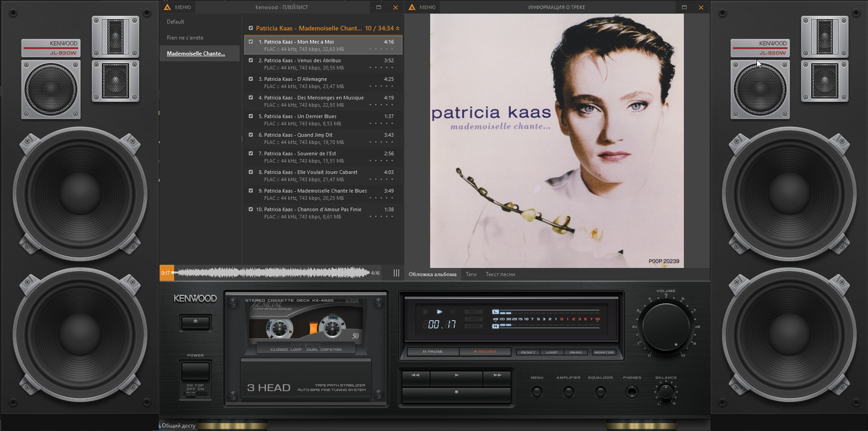Open the Обложка альбома tab
This screenshot has height=431, width=868.
click(432, 274)
